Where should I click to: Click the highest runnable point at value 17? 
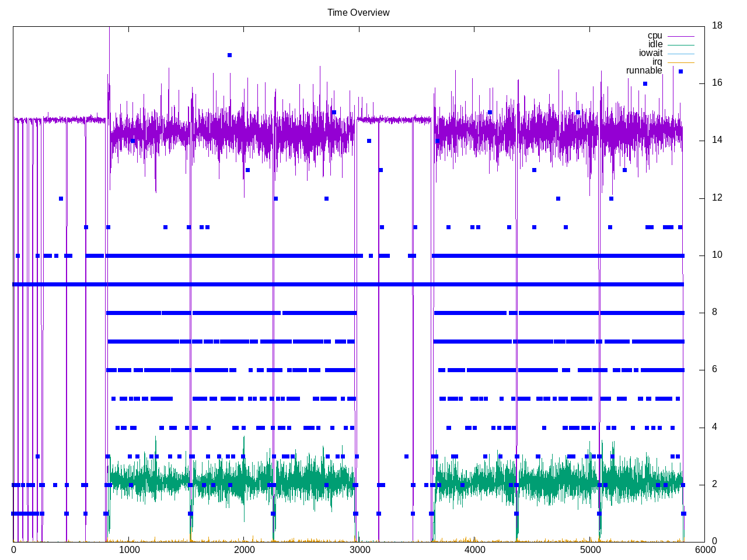(x=229, y=55)
